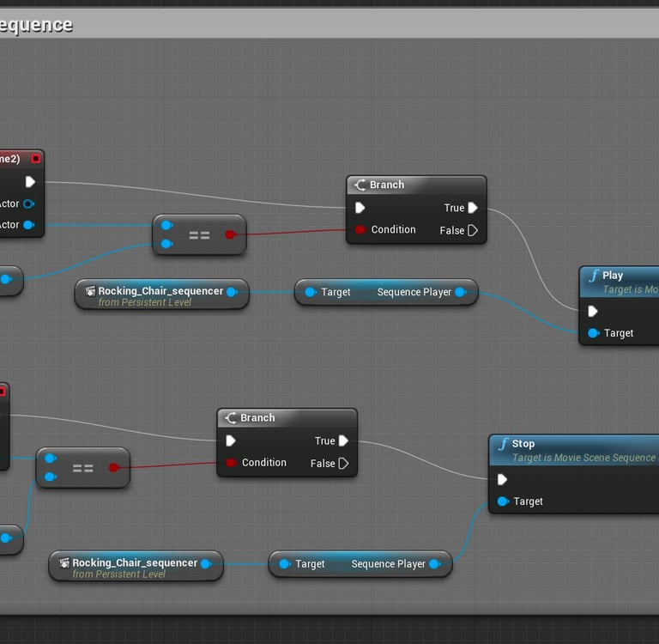Click upper left partial node blue pin
This screenshot has width=659, height=644.
(5, 279)
